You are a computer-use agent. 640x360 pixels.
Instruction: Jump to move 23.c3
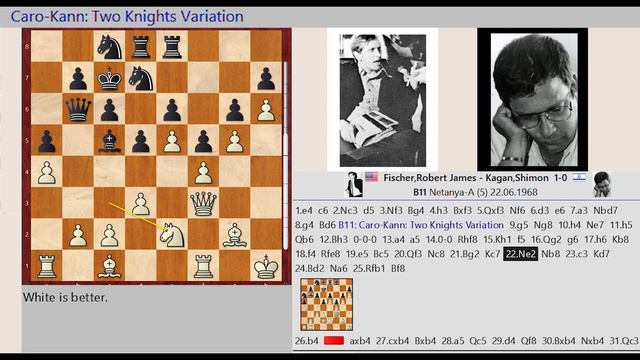(x=576, y=254)
